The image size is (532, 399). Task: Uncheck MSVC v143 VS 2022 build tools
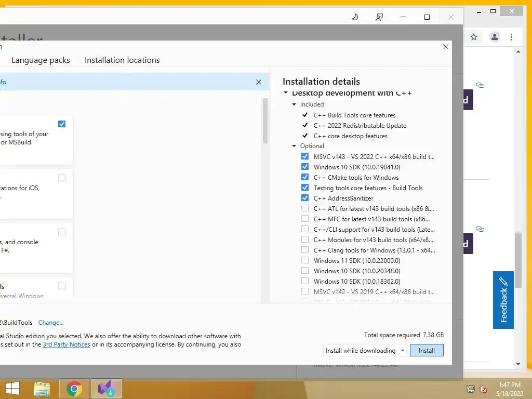click(x=304, y=156)
